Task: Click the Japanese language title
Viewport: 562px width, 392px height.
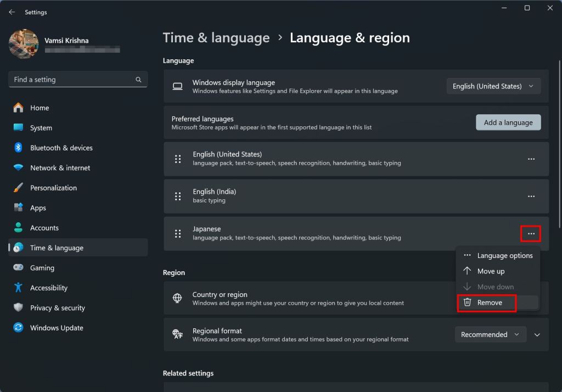Action: point(207,229)
